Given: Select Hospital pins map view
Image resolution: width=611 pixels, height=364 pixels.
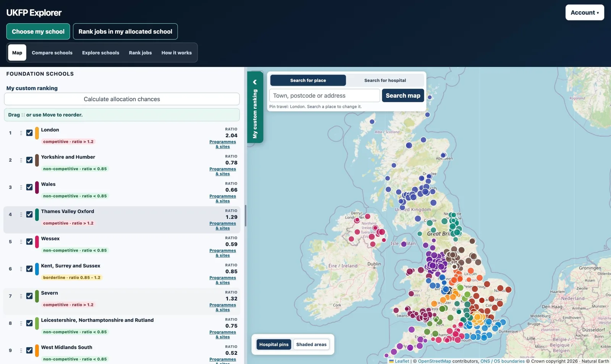Looking at the screenshot, I should (x=274, y=345).
